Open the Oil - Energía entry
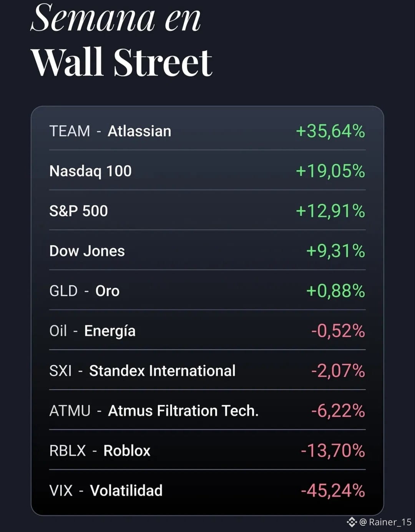Image resolution: width=415 pixels, height=532 pixels. click(x=207, y=331)
